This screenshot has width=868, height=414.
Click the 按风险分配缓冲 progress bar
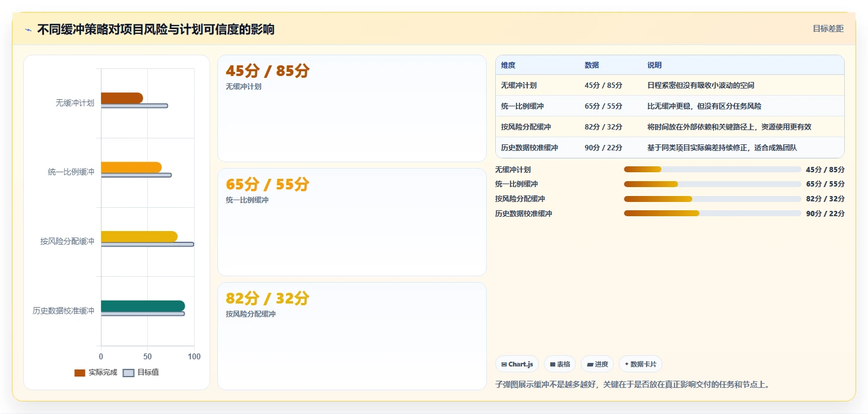(712, 199)
